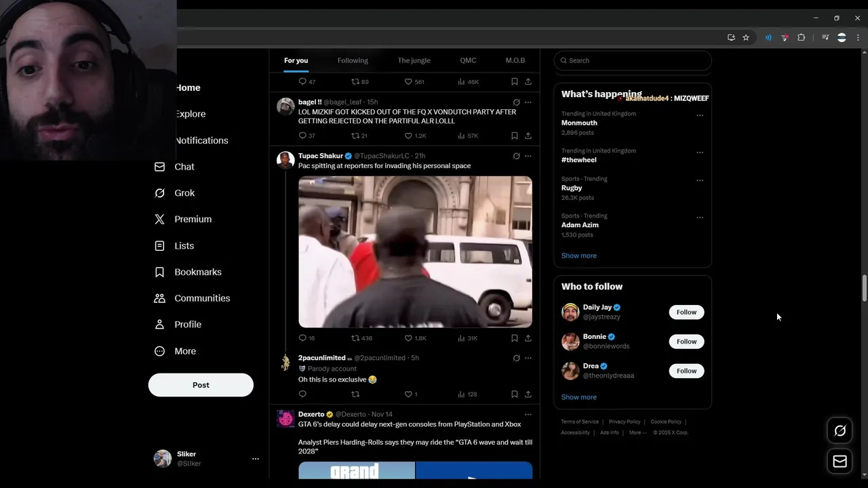Share the Tupac Shakur post

tap(528, 338)
